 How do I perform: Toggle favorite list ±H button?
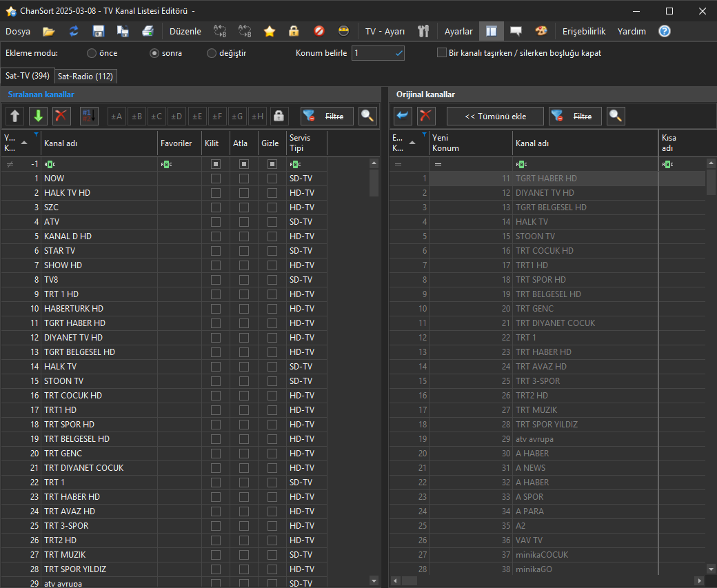tap(258, 116)
